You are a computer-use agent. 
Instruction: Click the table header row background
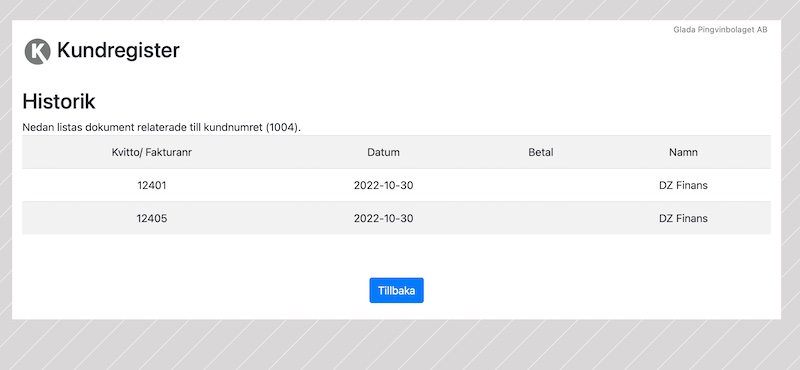[396, 152]
